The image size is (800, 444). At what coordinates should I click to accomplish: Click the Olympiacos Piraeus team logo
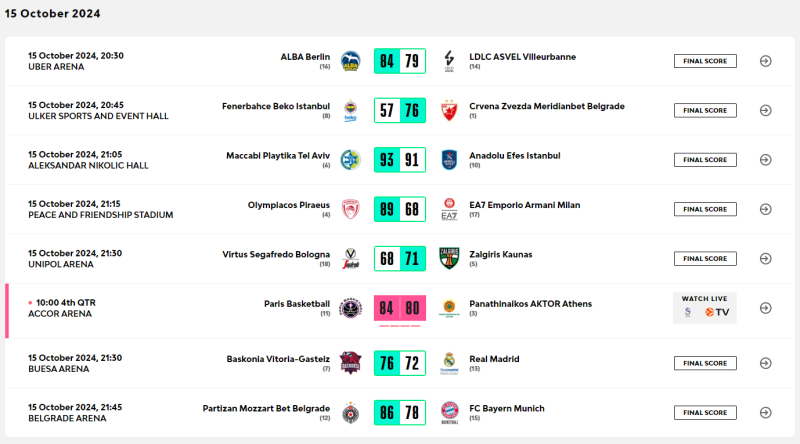351,209
